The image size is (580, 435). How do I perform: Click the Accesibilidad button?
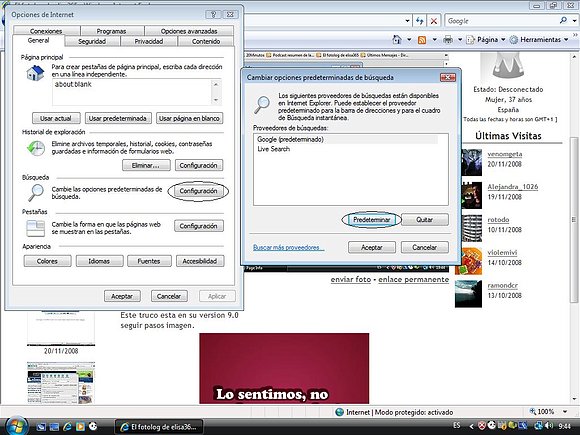[x=200, y=261]
